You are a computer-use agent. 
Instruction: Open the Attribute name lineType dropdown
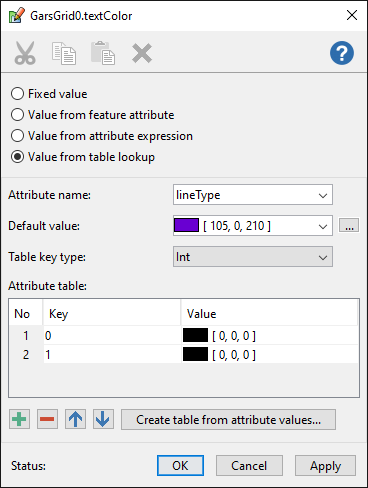point(253,195)
